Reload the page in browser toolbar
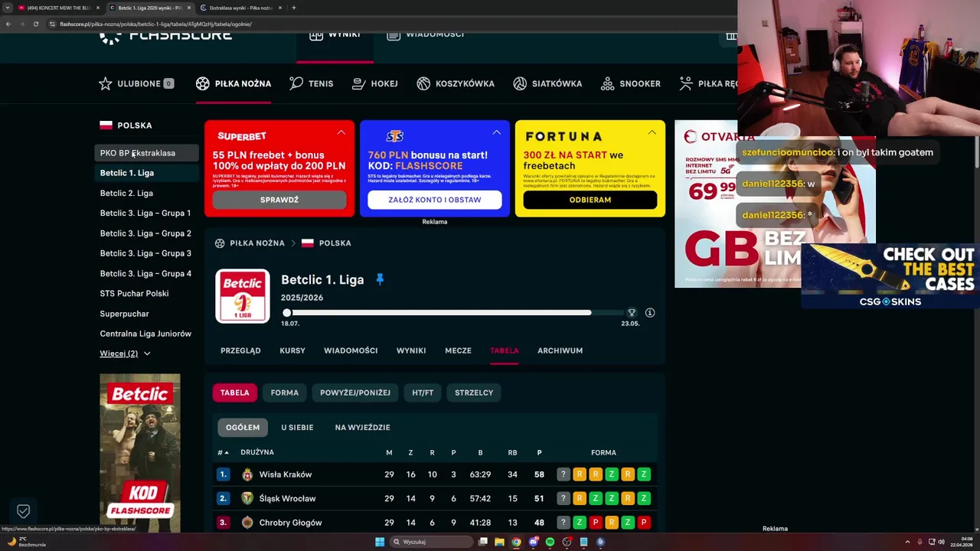This screenshot has height=551, width=980. 35,24
